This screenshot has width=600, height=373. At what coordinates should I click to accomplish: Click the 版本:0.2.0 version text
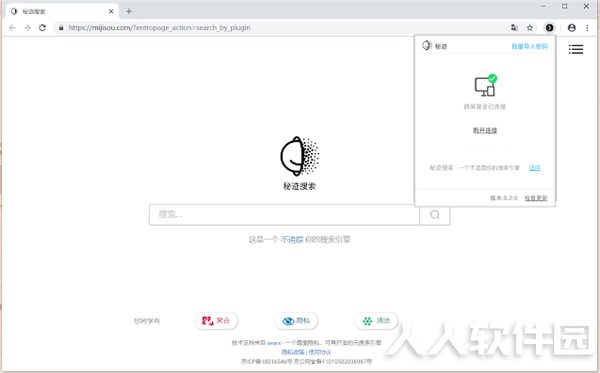point(504,198)
